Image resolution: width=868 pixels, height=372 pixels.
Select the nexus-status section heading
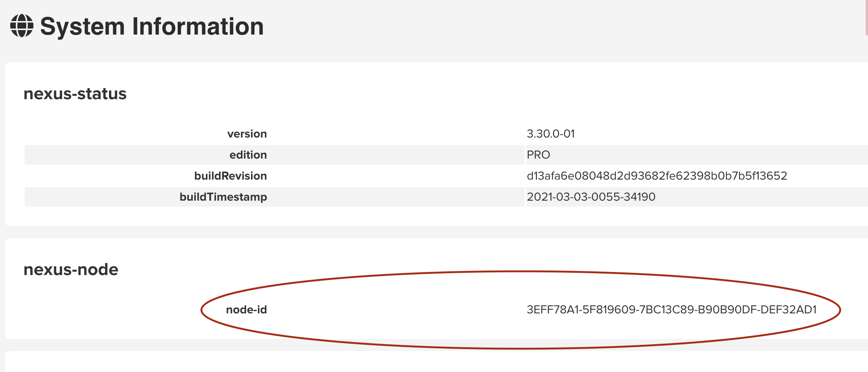(75, 94)
